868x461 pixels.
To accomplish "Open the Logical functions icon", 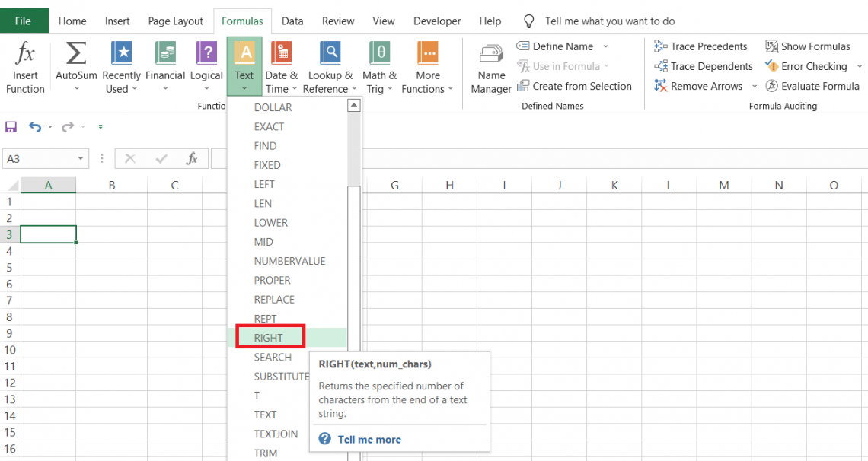I will tap(206, 53).
